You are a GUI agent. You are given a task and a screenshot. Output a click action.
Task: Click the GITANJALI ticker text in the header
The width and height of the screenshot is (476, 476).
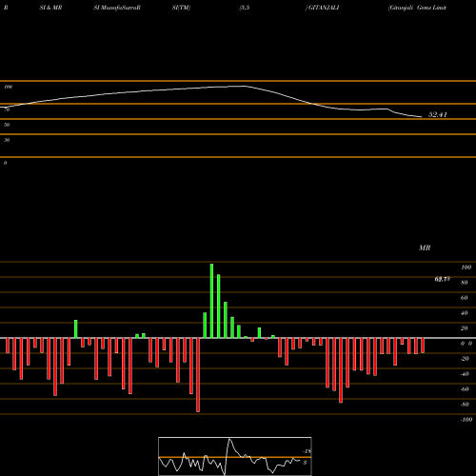323,8
